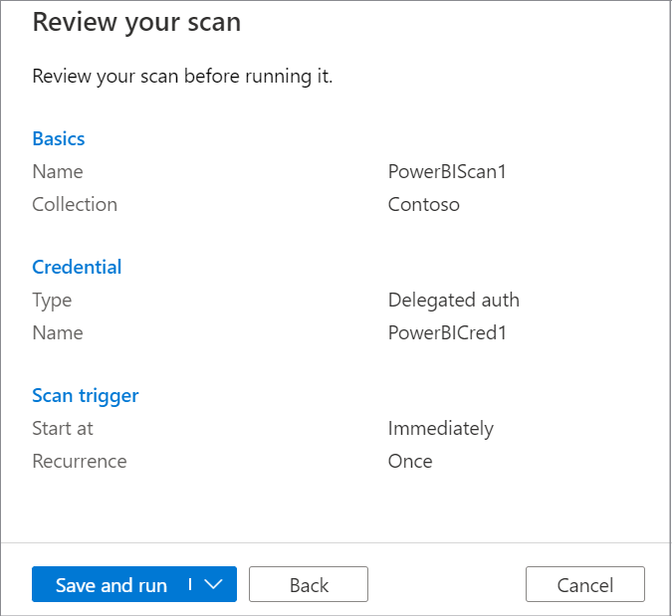Click the Recurrence field label

click(80, 462)
